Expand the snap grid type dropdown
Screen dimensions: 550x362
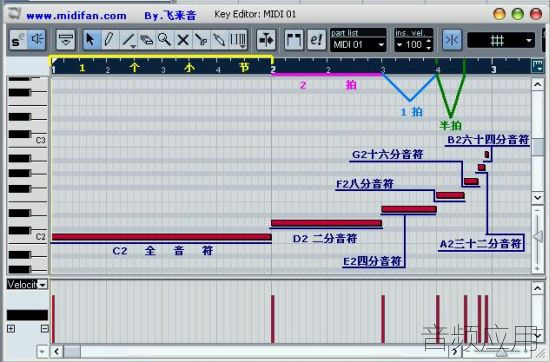tap(501, 41)
